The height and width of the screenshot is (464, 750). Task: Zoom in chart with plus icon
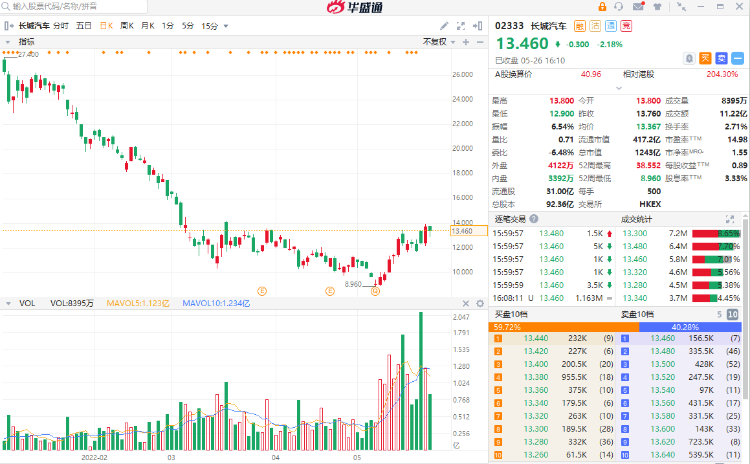pos(466,42)
